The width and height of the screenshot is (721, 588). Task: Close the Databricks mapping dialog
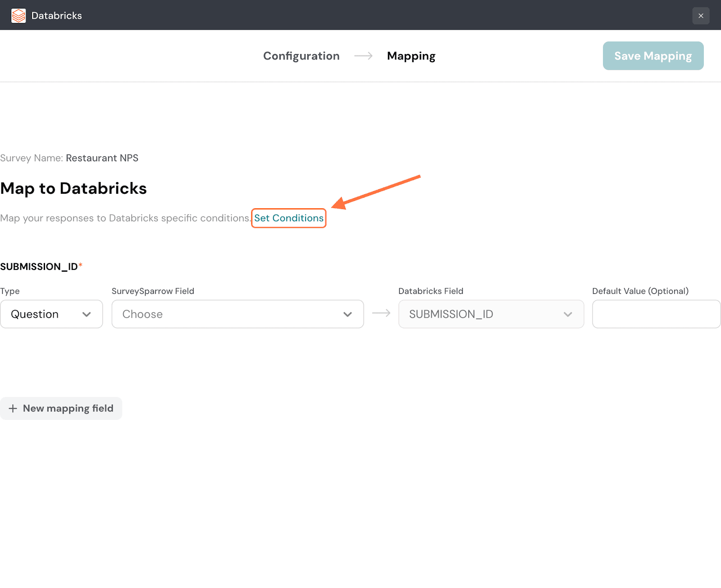tap(701, 16)
